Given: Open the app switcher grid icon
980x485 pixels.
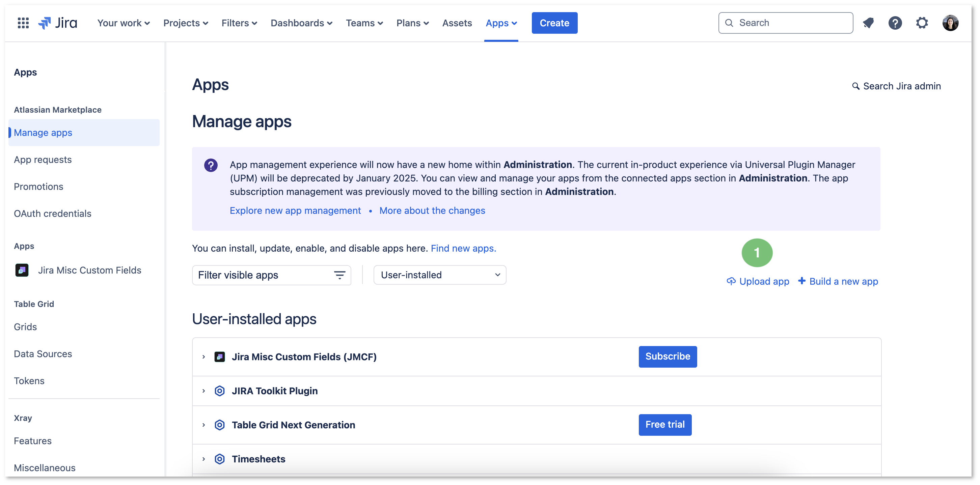Looking at the screenshot, I should tap(23, 23).
